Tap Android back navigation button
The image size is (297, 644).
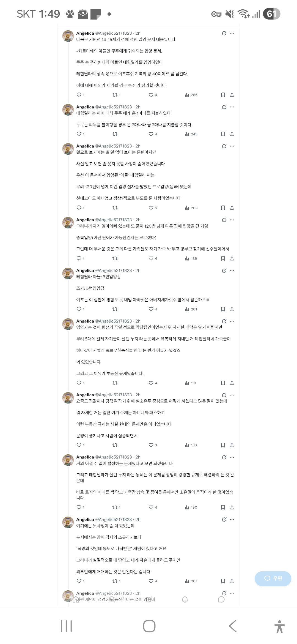coord(233,626)
